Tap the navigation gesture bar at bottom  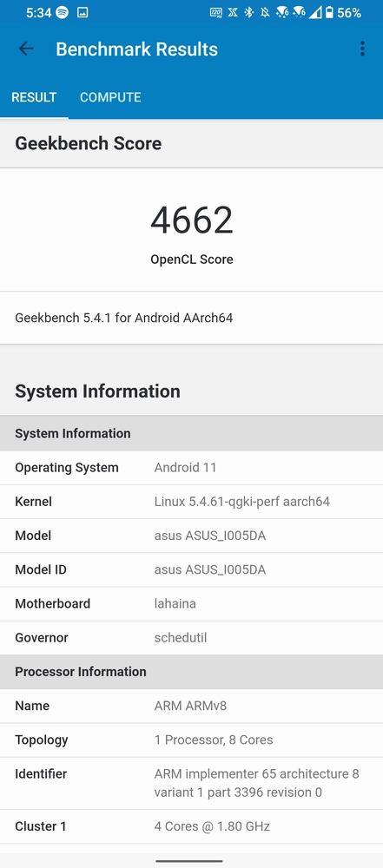click(x=189, y=861)
